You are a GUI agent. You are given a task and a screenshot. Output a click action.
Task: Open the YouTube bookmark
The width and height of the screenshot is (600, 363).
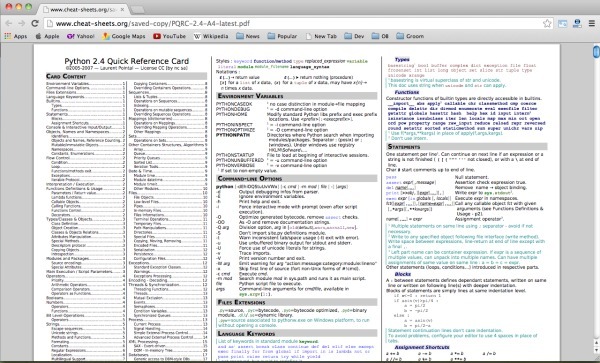pos(169,36)
